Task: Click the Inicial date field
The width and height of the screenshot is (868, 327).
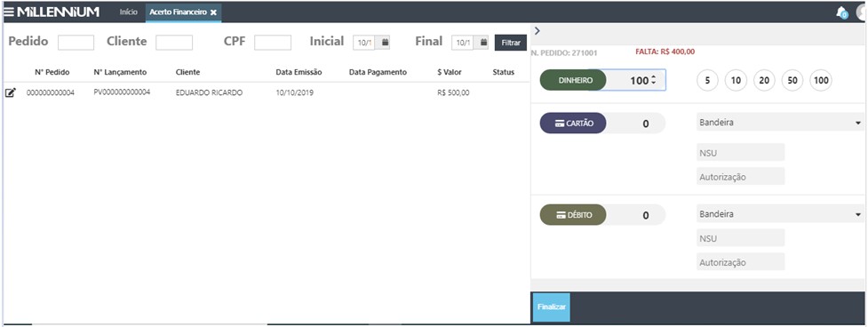Action: click(x=364, y=43)
